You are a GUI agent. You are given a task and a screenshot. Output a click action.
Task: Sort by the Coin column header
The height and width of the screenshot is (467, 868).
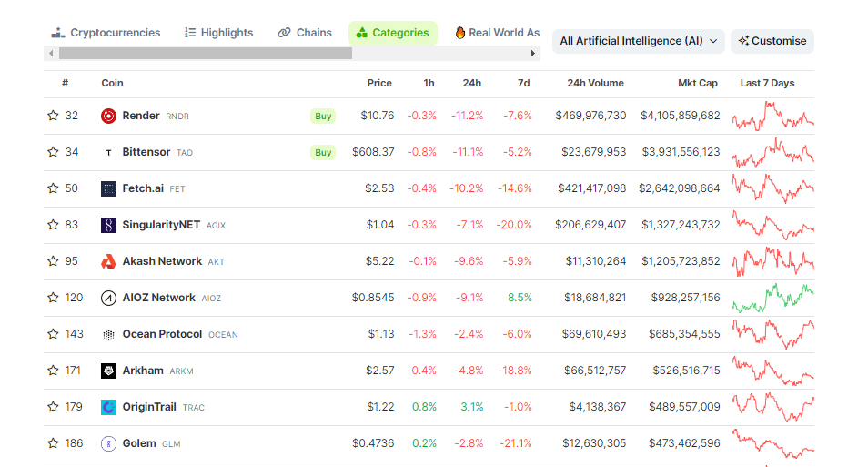click(x=113, y=83)
